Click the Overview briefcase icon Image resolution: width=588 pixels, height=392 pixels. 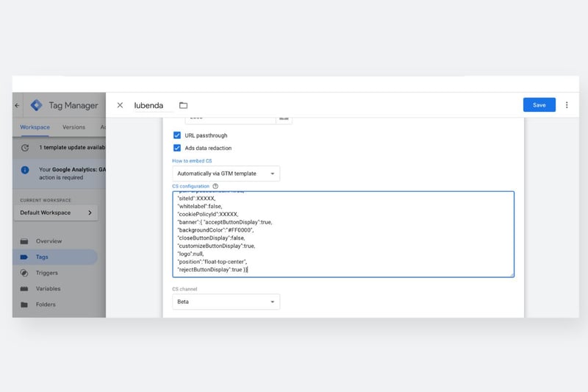24,241
